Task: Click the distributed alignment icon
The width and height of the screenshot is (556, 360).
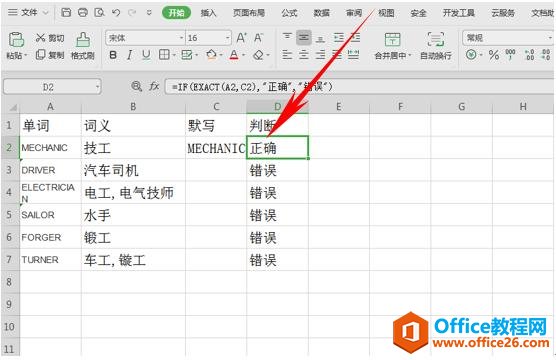Action: pyautogui.click(x=354, y=55)
